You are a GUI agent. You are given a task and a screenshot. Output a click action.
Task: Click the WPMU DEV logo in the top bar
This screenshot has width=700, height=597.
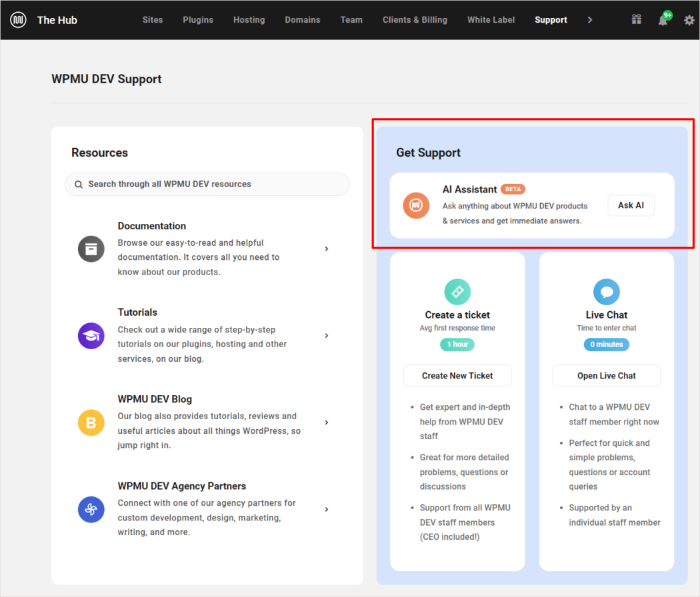[x=17, y=19]
